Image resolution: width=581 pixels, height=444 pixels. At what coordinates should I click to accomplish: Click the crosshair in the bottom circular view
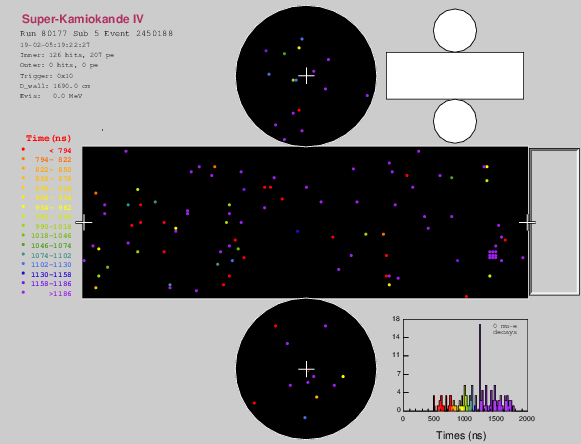(x=306, y=369)
